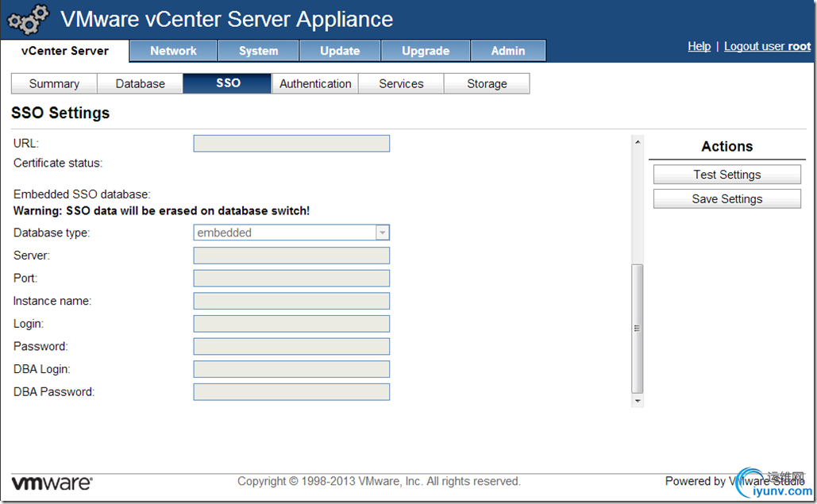The height and width of the screenshot is (504, 817).
Task: Click the Port input field
Action: click(x=291, y=279)
